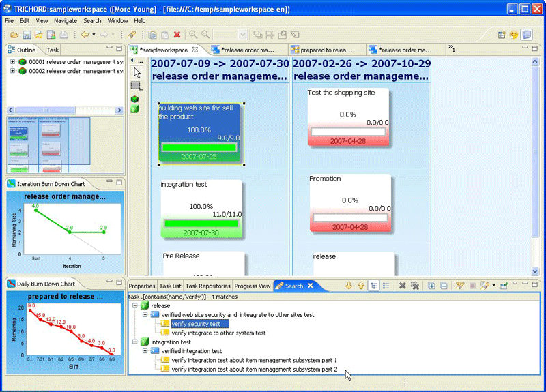
Task: Open the File menu
Action: click(x=9, y=21)
